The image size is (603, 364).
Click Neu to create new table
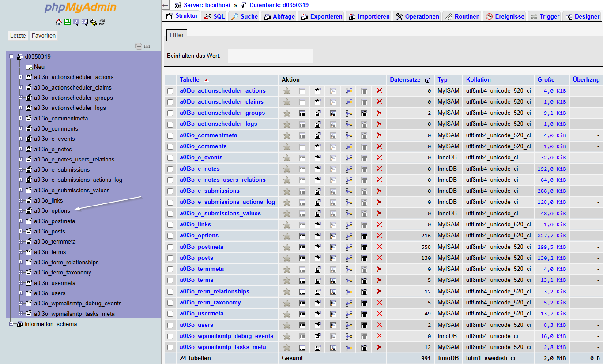point(39,67)
